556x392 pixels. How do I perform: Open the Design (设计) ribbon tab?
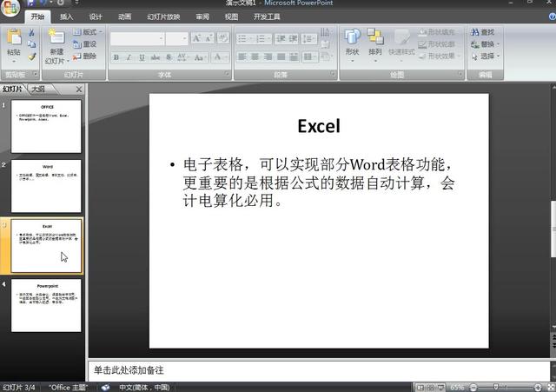[x=96, y=17]
